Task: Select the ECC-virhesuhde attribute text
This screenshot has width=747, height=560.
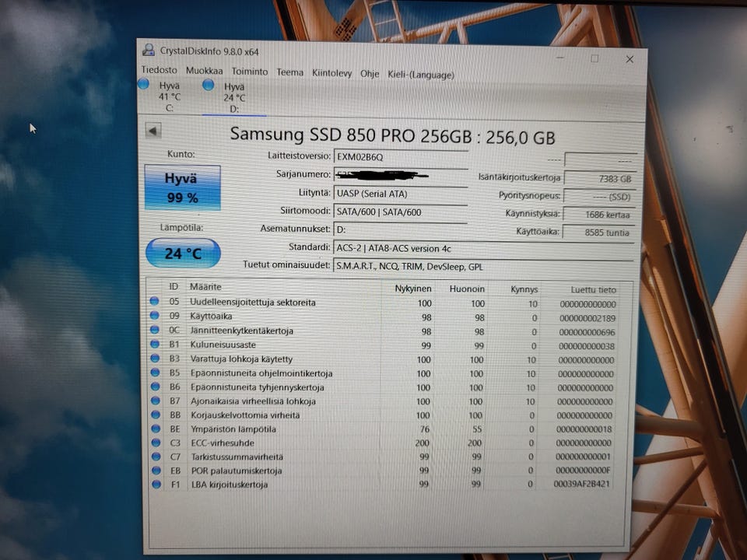Action: [223, 443]
